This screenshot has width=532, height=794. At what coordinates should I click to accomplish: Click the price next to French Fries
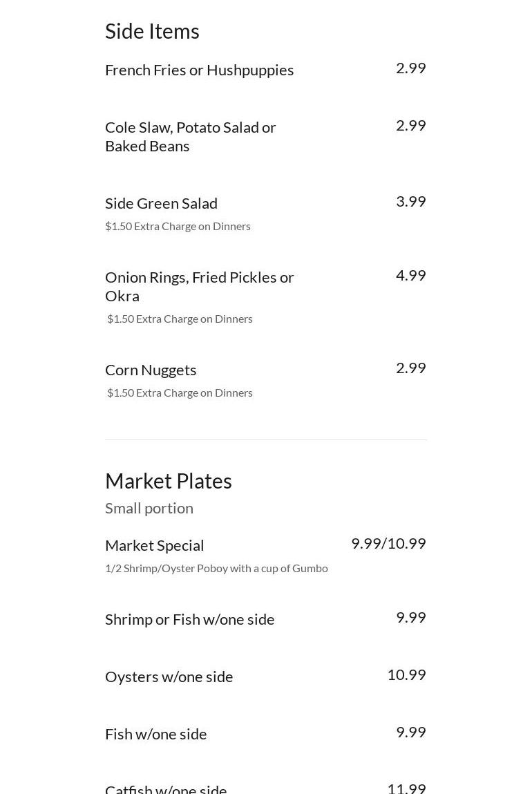410,68
